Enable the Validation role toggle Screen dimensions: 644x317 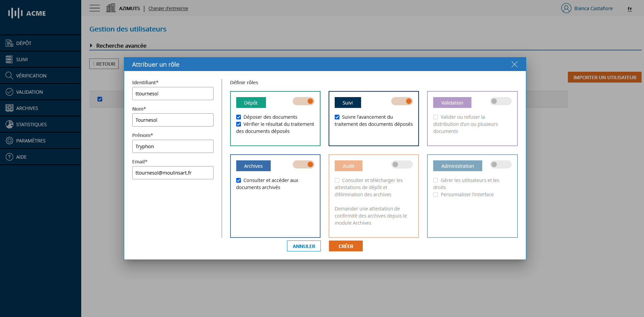501,101
